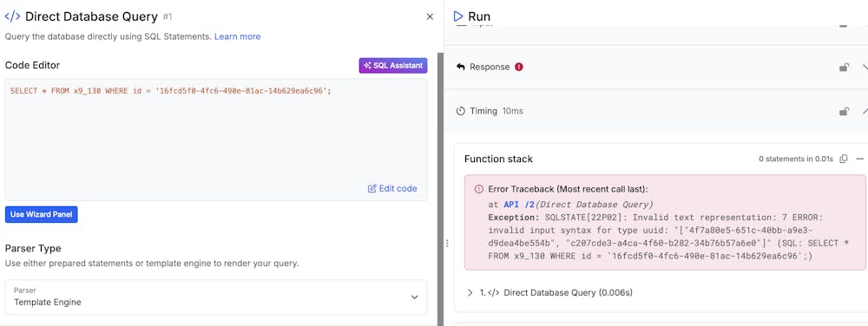Click the Timing clock icon

[460, 111]
